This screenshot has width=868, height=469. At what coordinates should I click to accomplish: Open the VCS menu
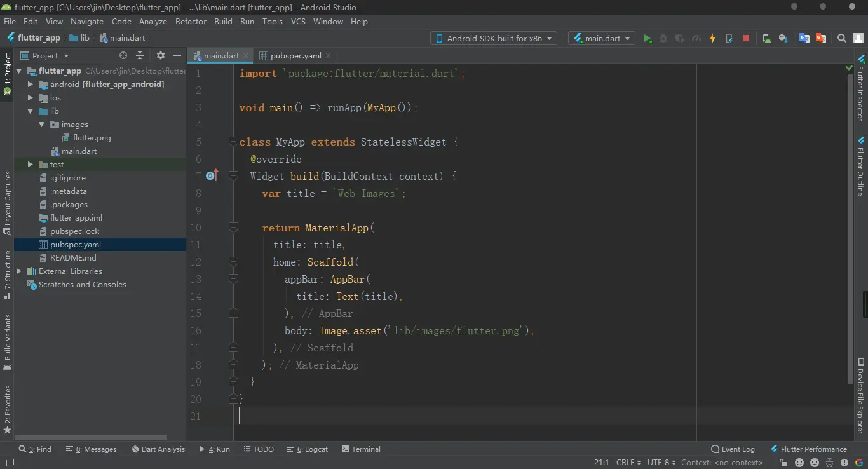[x=298, y=22]
